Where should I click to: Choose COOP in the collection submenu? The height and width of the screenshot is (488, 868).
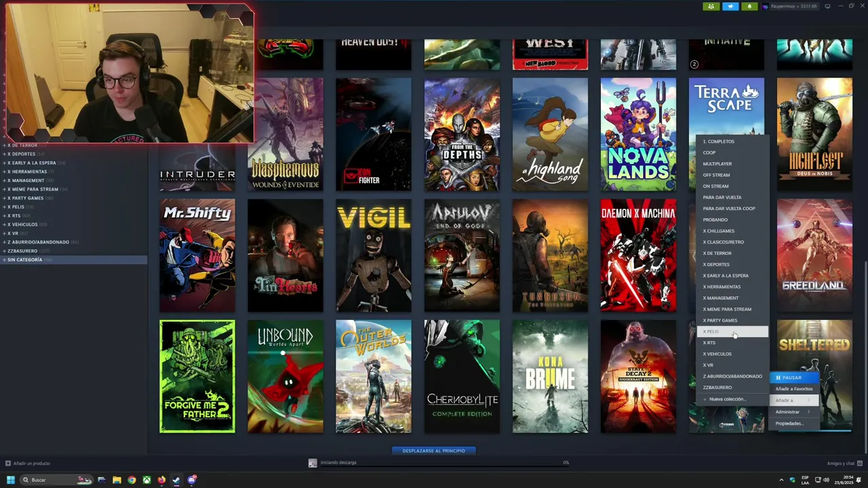click(732, 152)
